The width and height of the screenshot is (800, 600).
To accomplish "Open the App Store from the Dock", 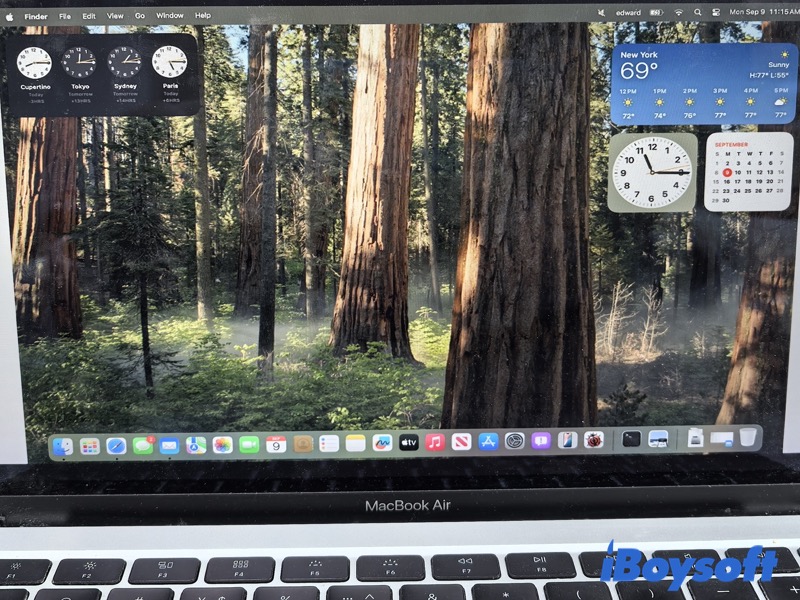I will tap(488, 441).
